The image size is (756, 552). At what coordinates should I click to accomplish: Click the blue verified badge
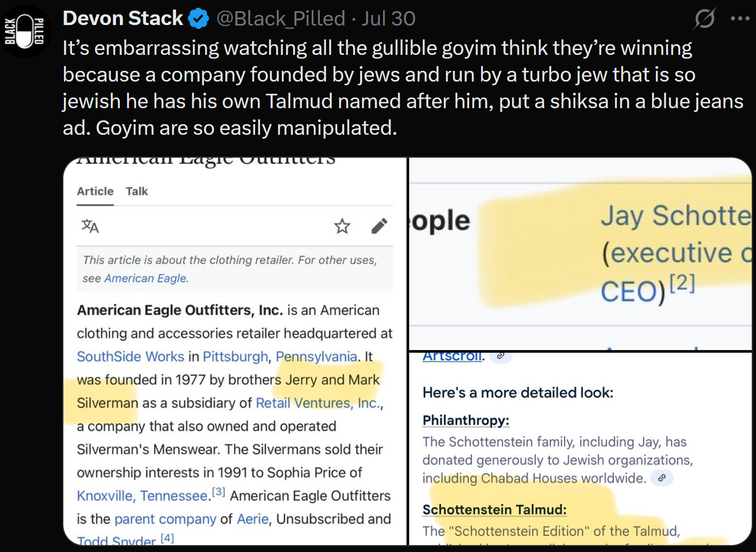(x=199, y=19)
